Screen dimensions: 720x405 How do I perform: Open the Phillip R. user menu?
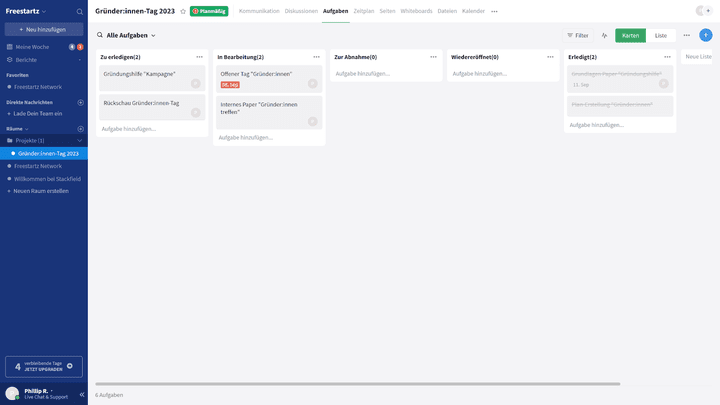[38, 391]
